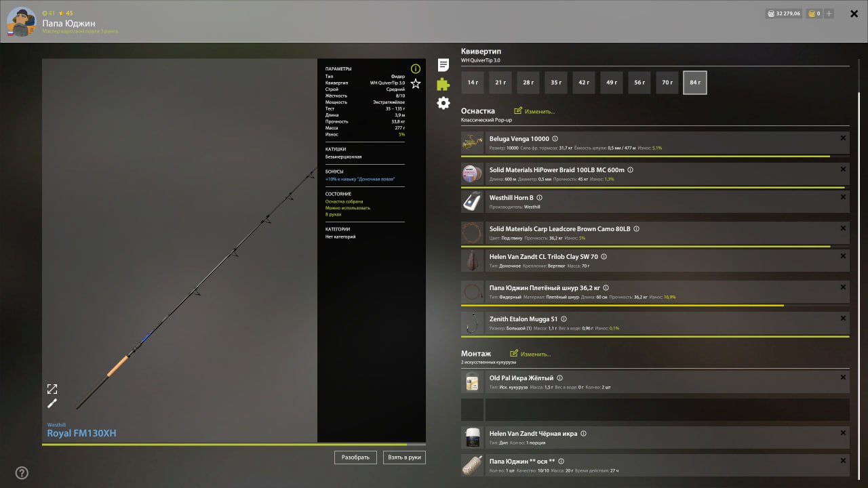
Task: Click the info icon in parameters panel
Action: [x=416, y=68]
